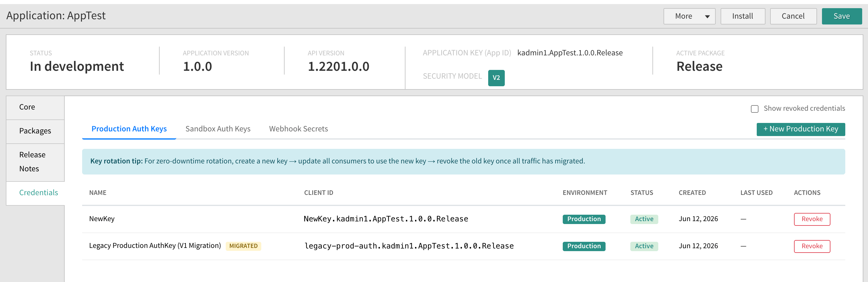The image size is (868, 282).
Task: Click the Active status badge of legacy key
Action: [x=644, y=246]
